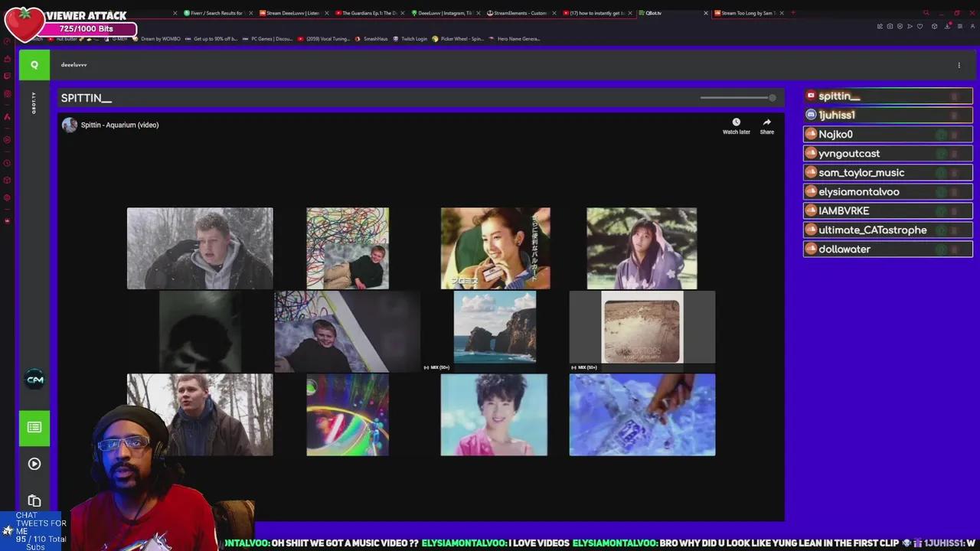Image resolution: width=980 pixels, height=551 pixels.
Task: Switch to the Stream DeeeLuvvv tab
Action: (x=293, y=13)
